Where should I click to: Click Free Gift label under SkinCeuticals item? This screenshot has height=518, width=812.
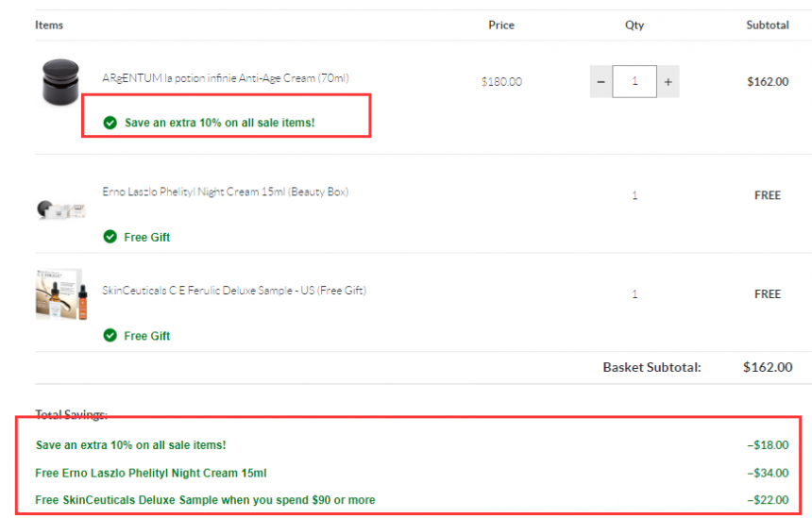click(147, 335)
